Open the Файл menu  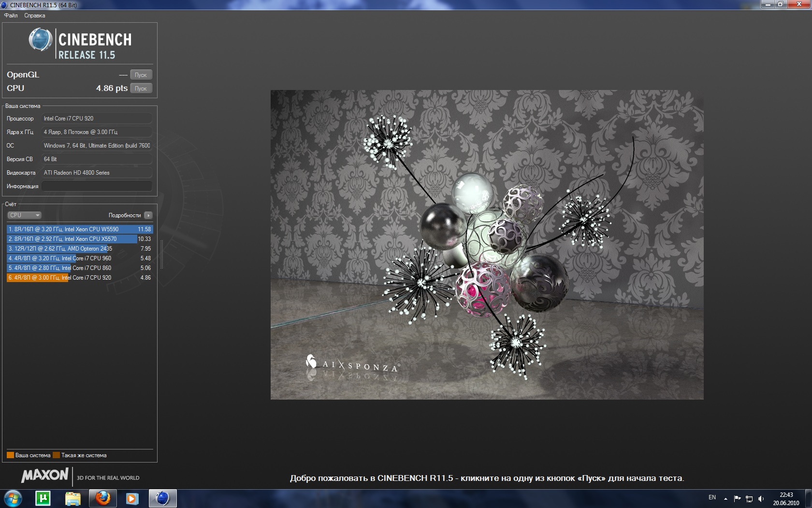coord(11,15)
